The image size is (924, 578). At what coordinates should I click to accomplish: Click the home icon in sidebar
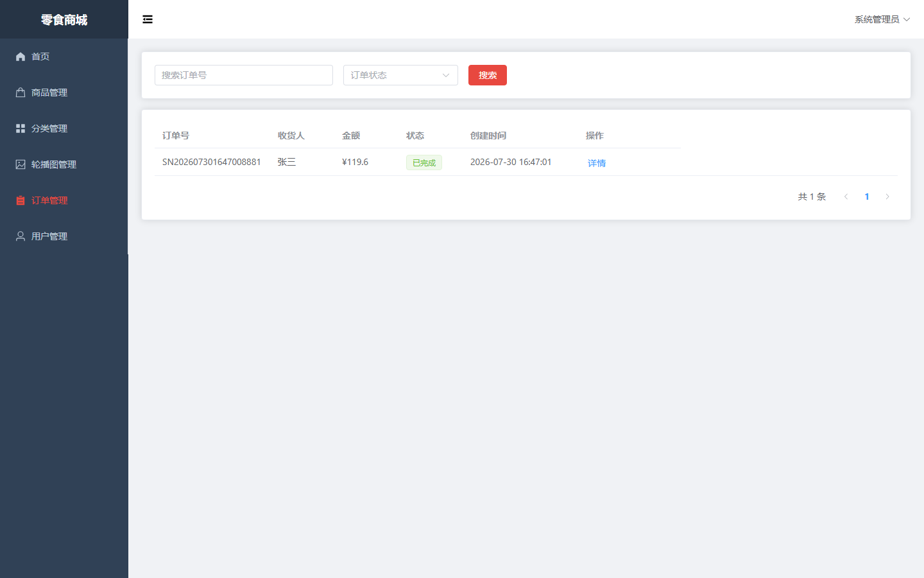21,57
